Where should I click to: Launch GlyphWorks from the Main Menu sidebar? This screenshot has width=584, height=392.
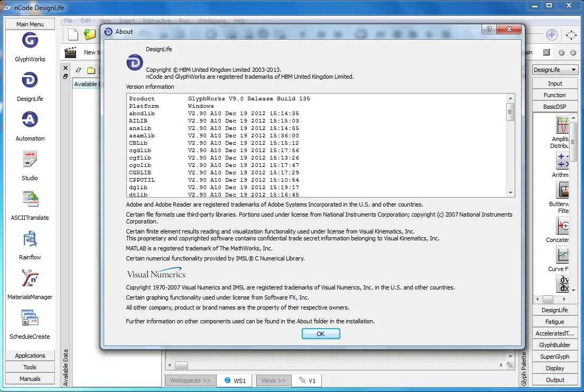30,40
